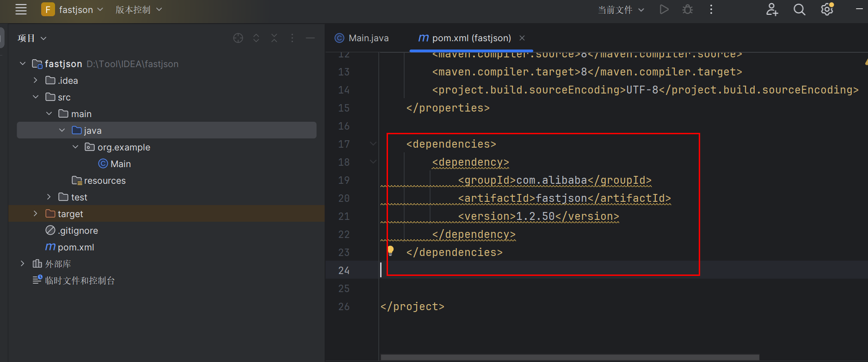Fold the dependencies block at line 17

(373, 144)
